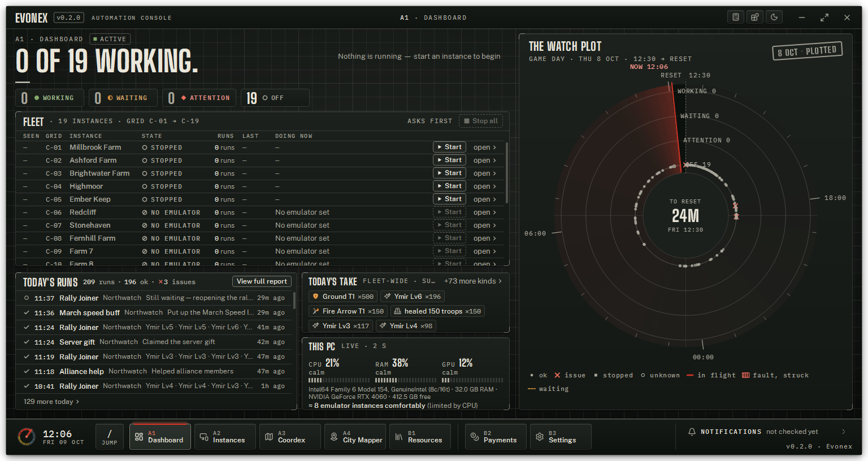Click the Ymir Lv3 loot icon
Screen dimensions: 868x461
tap(316, 326)
